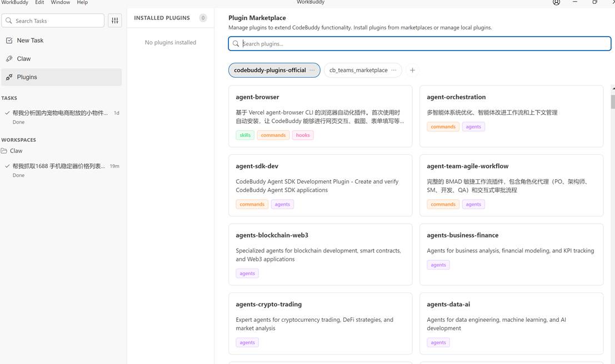The image size is (615, 364).
Task: Click the checkmark on 1688 phone stabilizer task
Action: coord(7,166)
